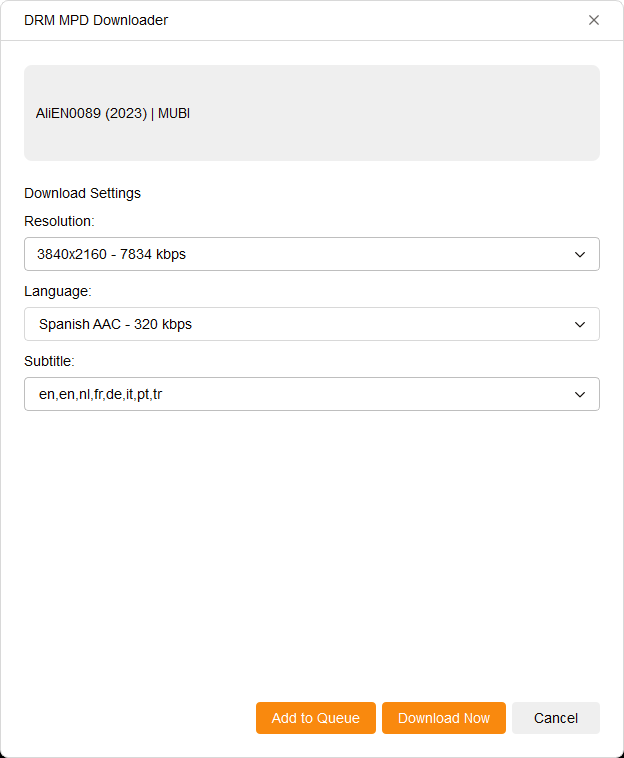Cancel the download dialog
Image resolution: width=624 pixels, height=758 pixels.
[x=555, y=718]
